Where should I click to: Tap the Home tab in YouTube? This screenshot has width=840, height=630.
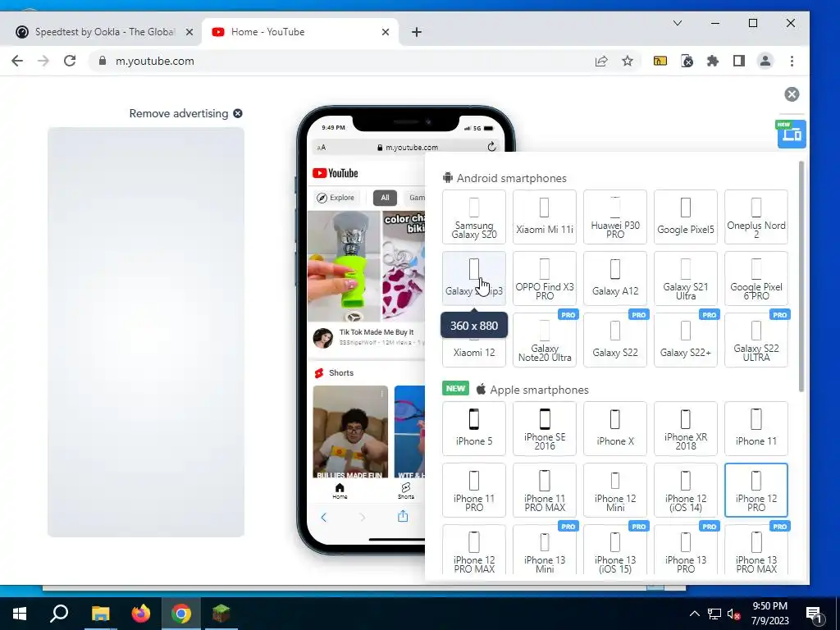(340, 491)
